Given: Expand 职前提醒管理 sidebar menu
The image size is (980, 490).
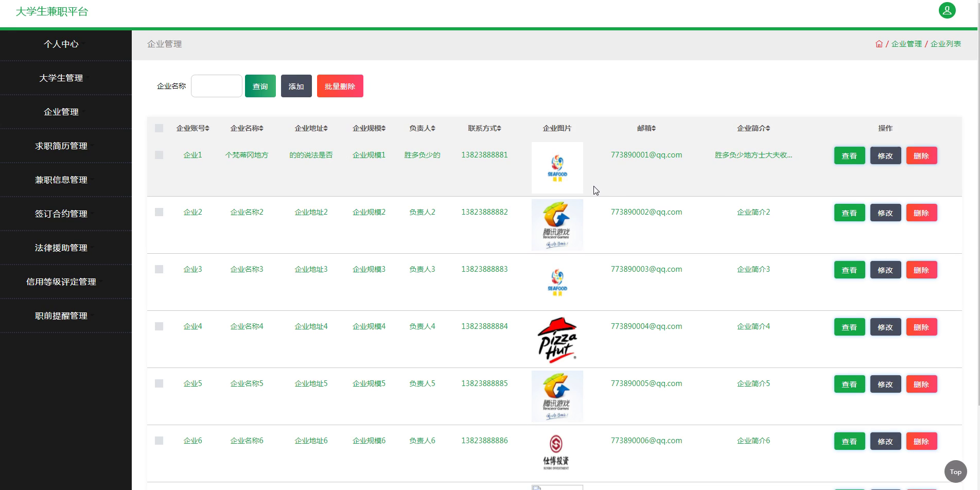Looking at the screenshot, I should (66, 316).
